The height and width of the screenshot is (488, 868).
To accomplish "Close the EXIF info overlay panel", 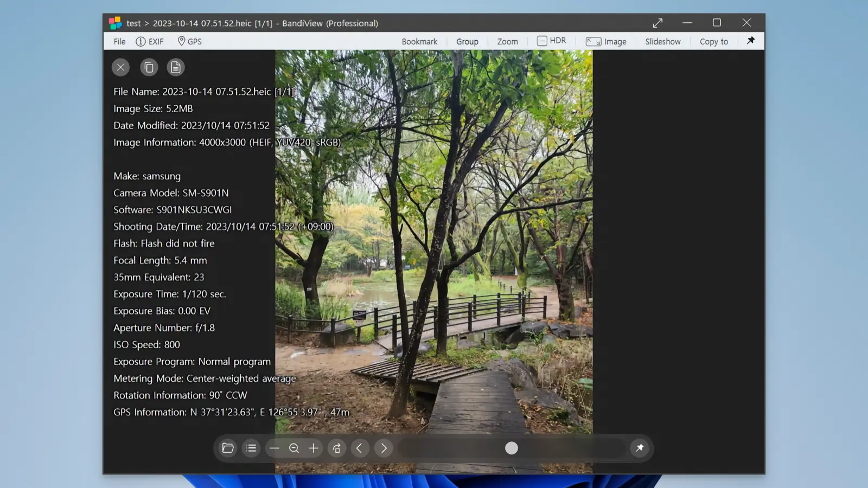I will point(120,67).
